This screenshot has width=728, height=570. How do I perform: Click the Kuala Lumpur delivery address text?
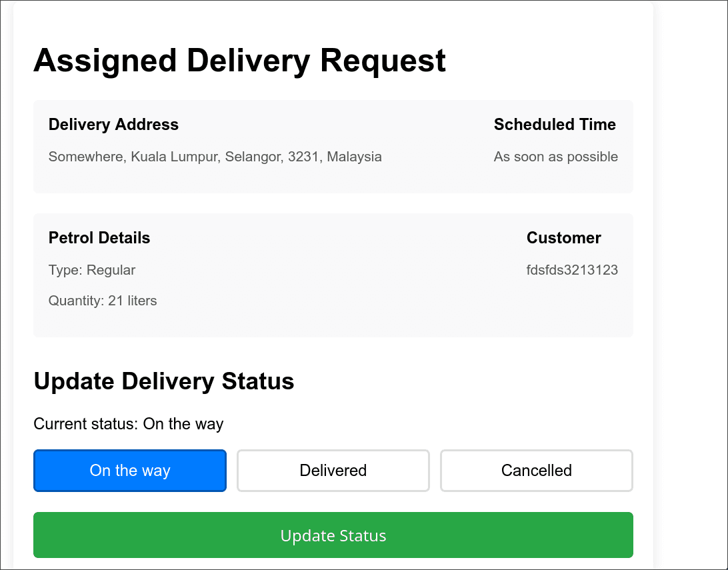pyautogui.click(x=215, y=157)
